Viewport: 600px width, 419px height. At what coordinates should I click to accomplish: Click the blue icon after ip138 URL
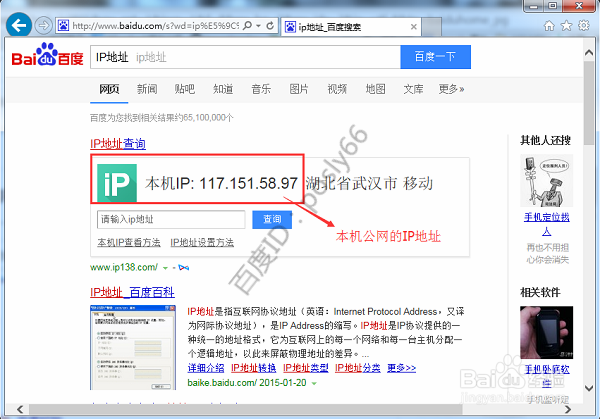(184, 267)
